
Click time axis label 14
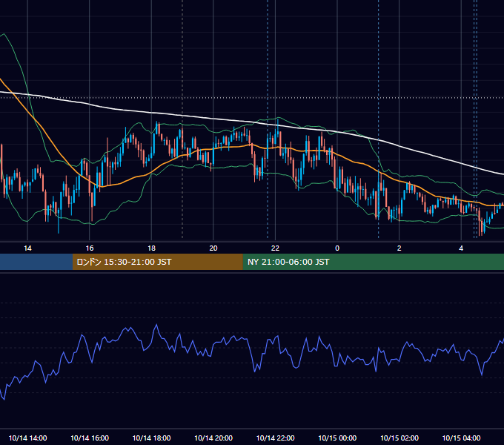(x=27, y=248)
